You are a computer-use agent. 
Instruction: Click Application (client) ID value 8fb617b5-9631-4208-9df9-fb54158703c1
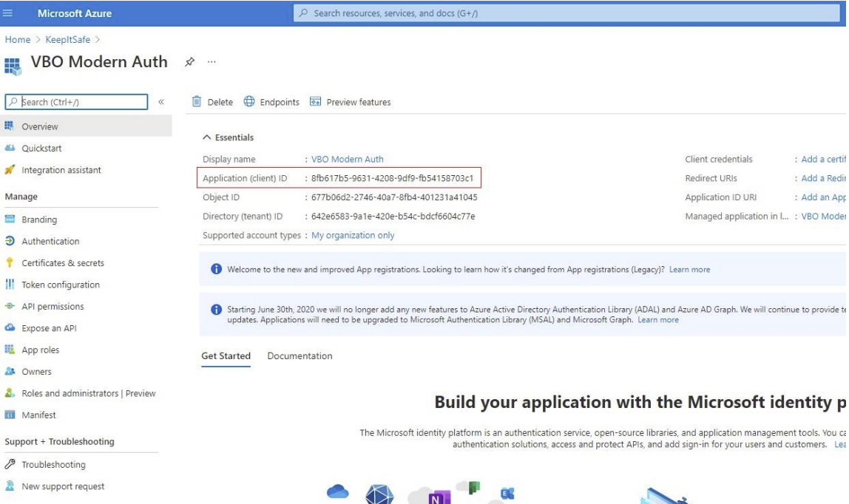tap(392, 178)
